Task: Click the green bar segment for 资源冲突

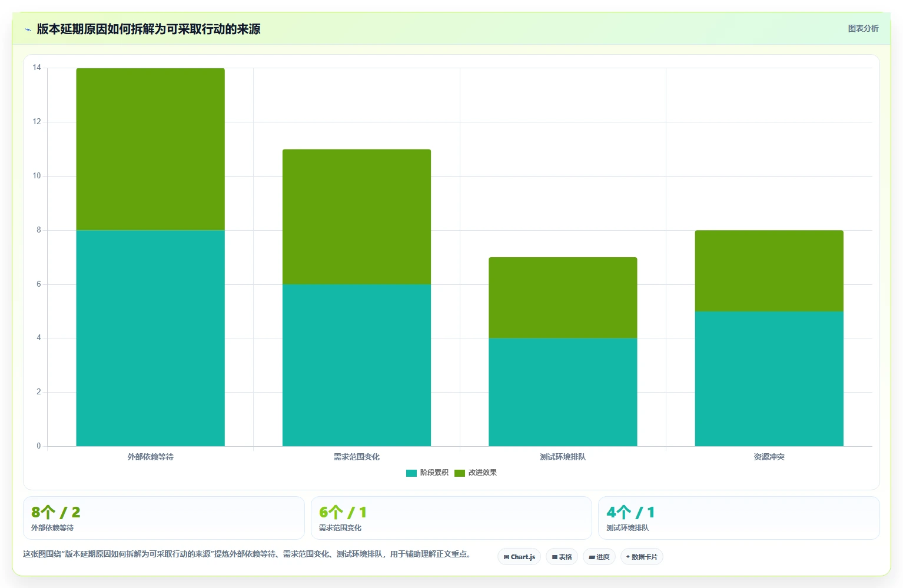Action: coord(769,271)
